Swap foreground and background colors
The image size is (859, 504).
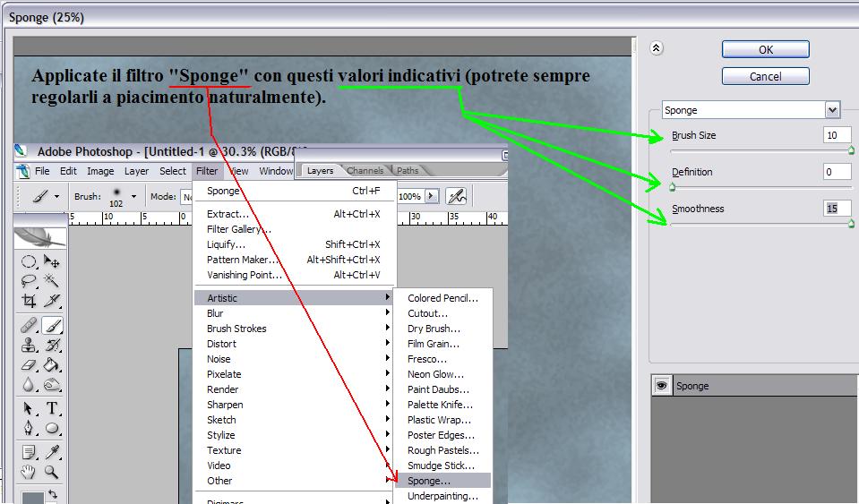click(53, 494)
